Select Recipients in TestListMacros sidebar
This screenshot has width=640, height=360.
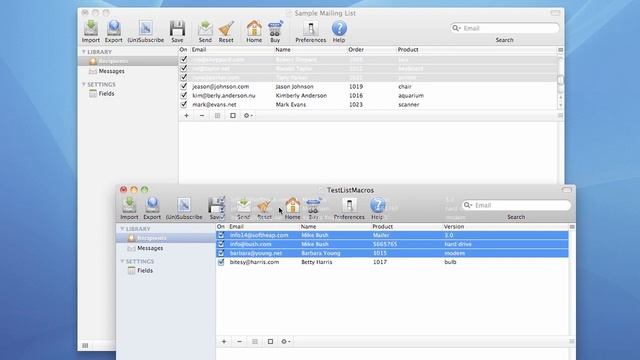point(151,238)
